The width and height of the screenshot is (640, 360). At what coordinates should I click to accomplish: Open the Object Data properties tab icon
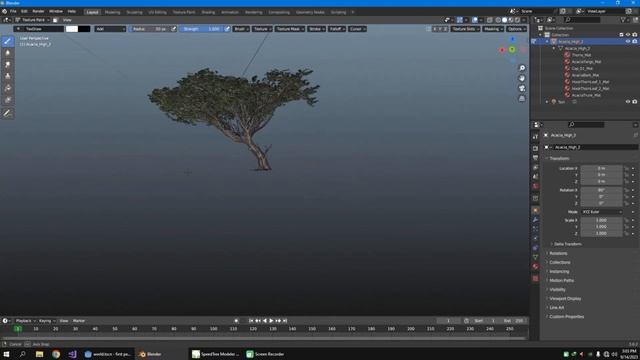pos(535,257)
